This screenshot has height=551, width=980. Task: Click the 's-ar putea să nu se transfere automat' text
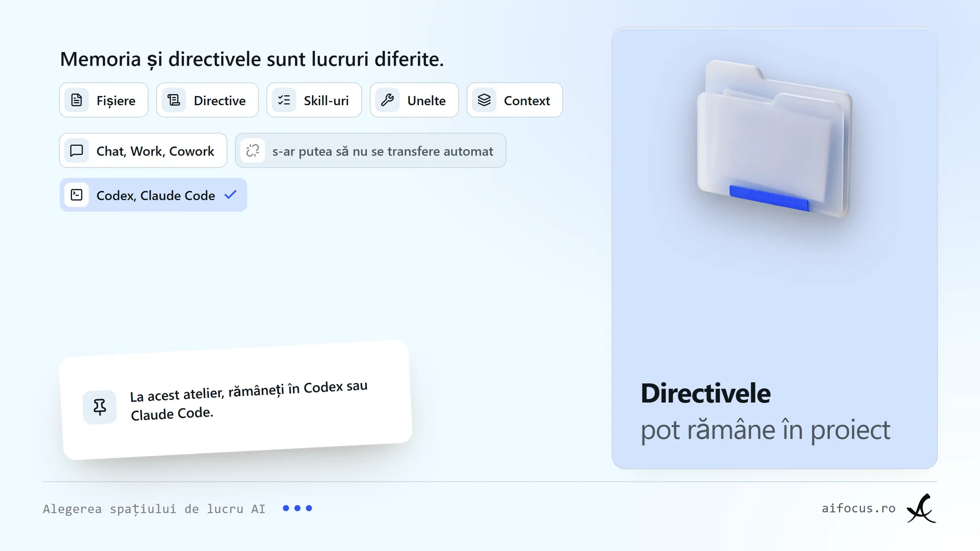point(382,152)
